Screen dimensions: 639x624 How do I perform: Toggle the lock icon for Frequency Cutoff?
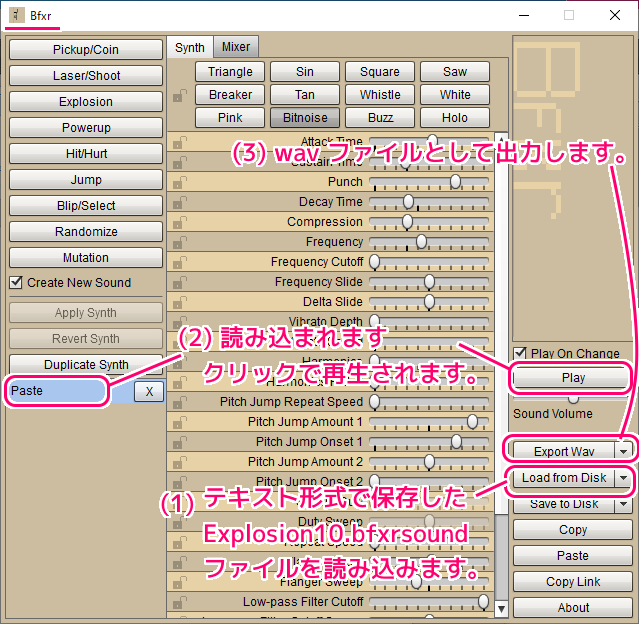[x=180, y=262]
